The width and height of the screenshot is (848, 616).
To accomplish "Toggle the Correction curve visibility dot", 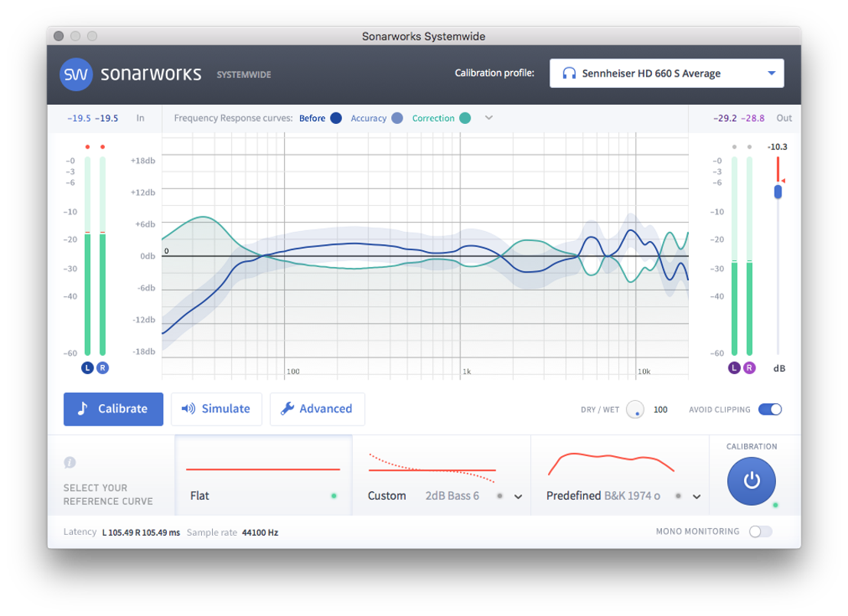I will 465,118.
